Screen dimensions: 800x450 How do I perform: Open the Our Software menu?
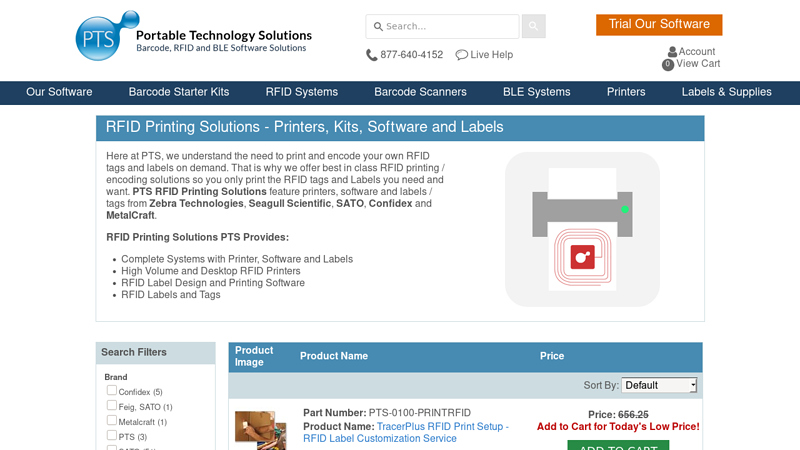tap(59, 92)
